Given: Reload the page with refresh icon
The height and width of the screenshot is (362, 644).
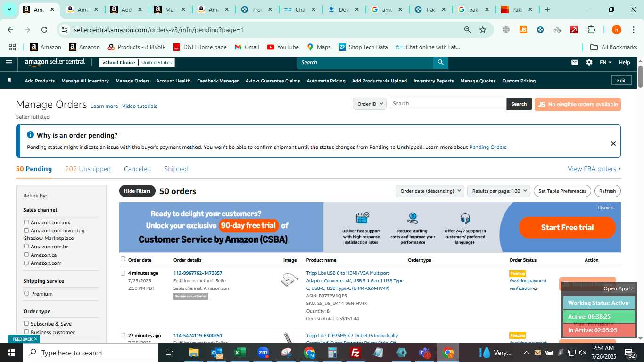Looking at the screenshot, I should 44,30.
